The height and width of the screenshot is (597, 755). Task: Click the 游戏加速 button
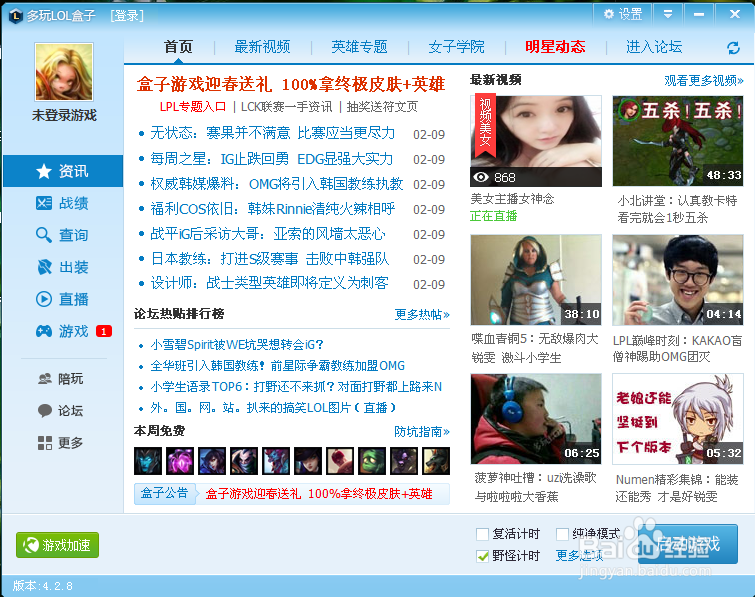click(x=57, y=545)
